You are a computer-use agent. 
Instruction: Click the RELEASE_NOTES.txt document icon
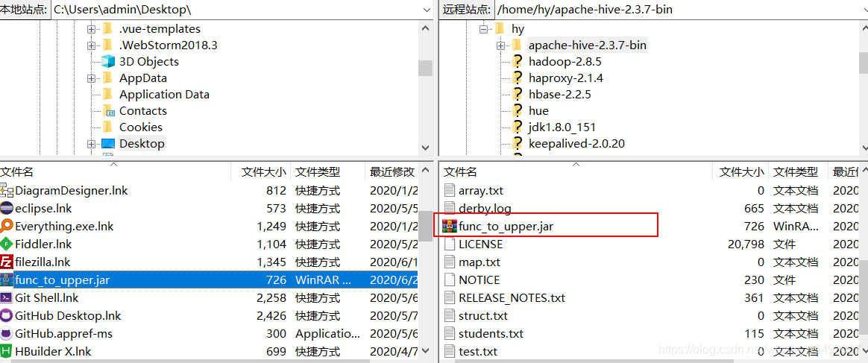point(450,297)
